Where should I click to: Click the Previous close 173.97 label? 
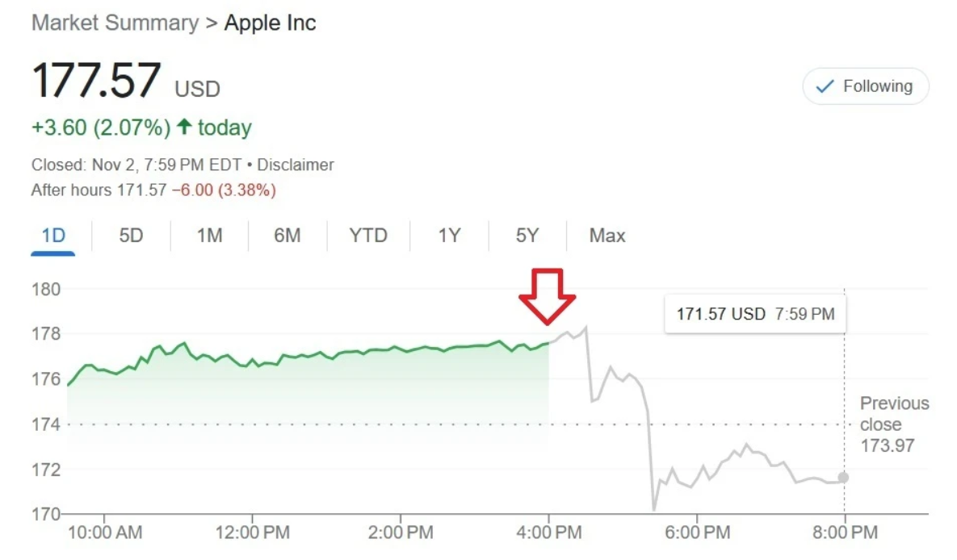click(893, 424)
